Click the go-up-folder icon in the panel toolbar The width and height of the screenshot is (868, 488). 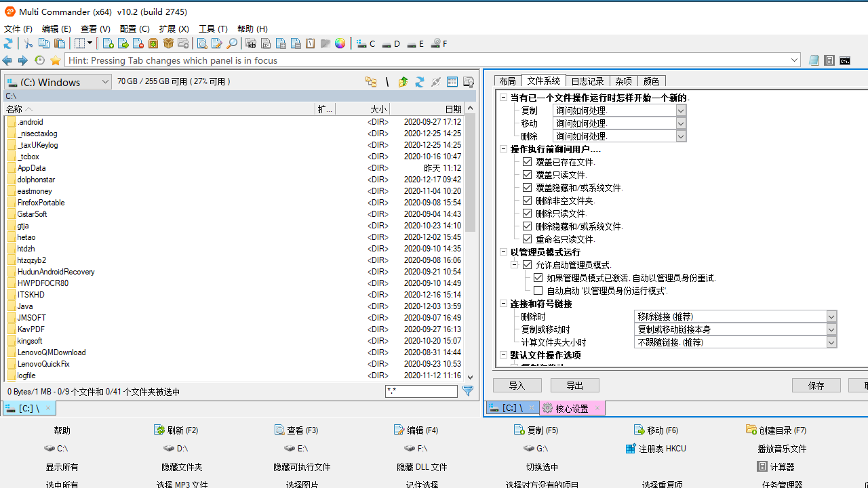pos(403,81)
